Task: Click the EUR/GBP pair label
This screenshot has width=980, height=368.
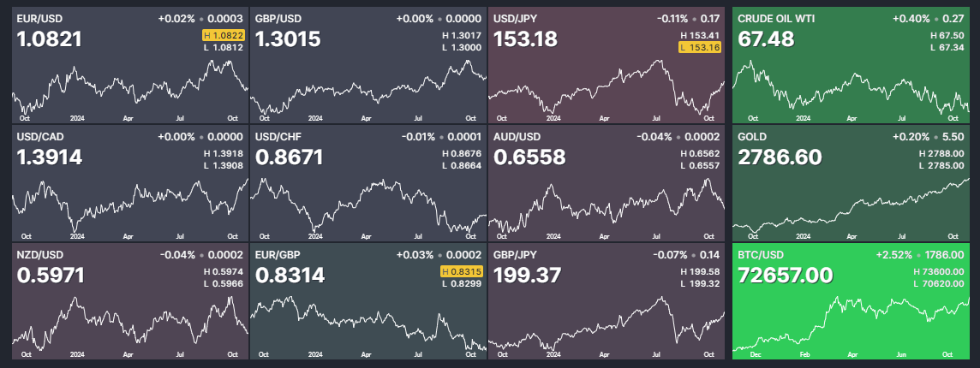Action: point(278,254)
